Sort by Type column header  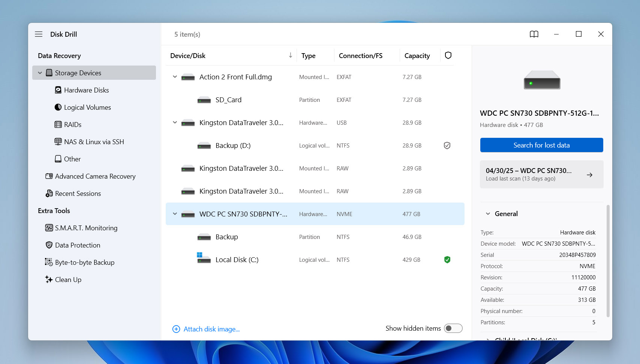coord(308,56)
